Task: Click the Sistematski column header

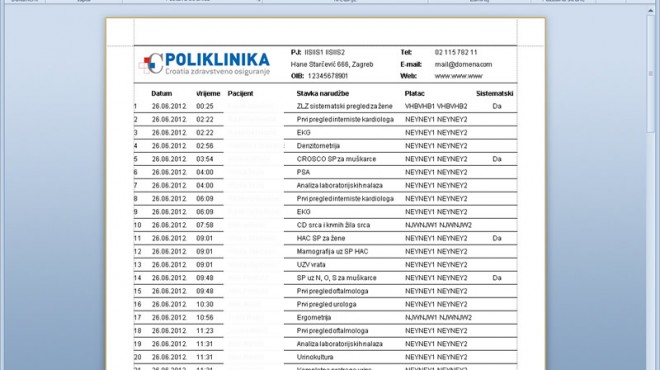Action: pos(495,94)
